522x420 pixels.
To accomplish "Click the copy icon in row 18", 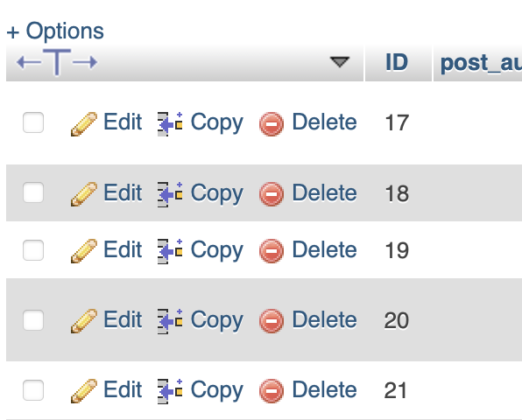I will coord(170,194).
